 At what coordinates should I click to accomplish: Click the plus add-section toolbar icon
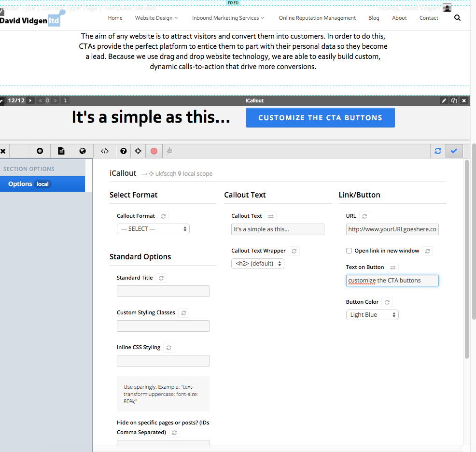pos(40,151)
